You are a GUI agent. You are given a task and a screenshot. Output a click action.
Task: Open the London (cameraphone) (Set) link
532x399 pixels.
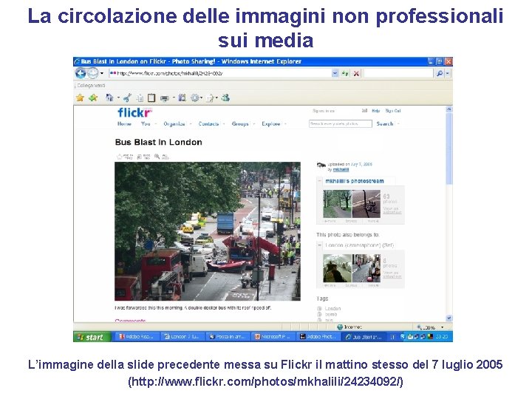tap(359, 245)
